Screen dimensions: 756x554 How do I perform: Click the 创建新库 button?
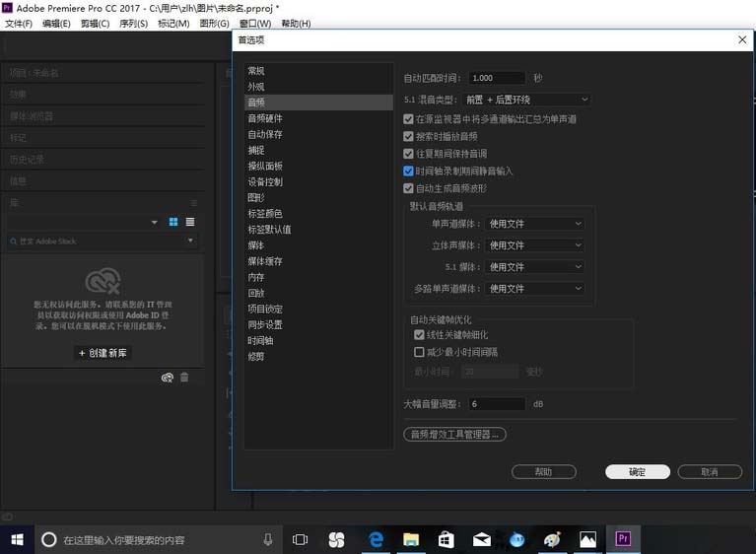click(103, 353)
